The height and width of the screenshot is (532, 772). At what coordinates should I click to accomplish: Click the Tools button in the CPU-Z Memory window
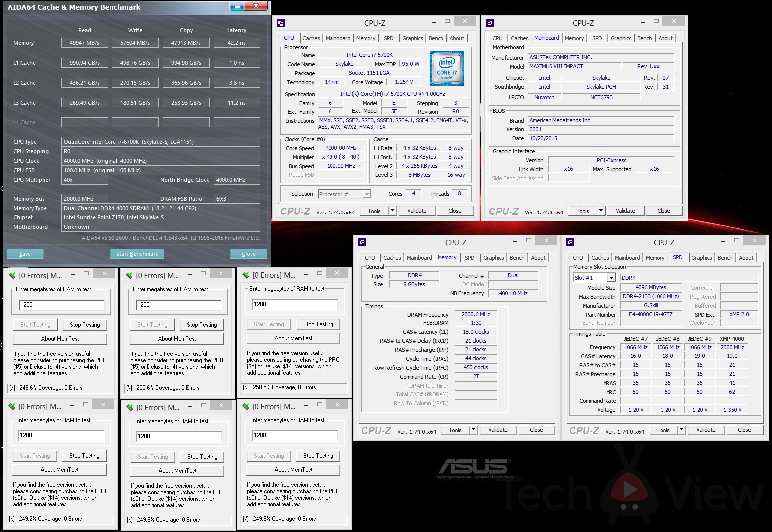point(455,430)
